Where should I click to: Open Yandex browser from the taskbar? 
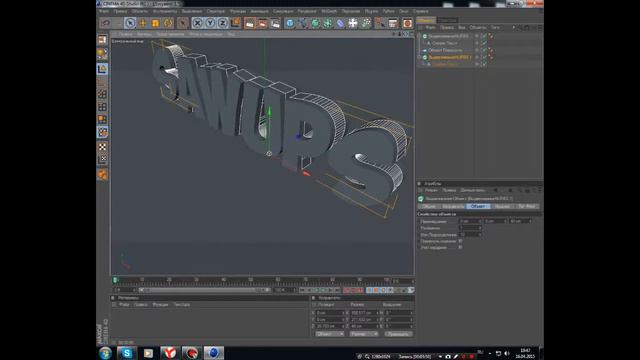pos(169,353)
